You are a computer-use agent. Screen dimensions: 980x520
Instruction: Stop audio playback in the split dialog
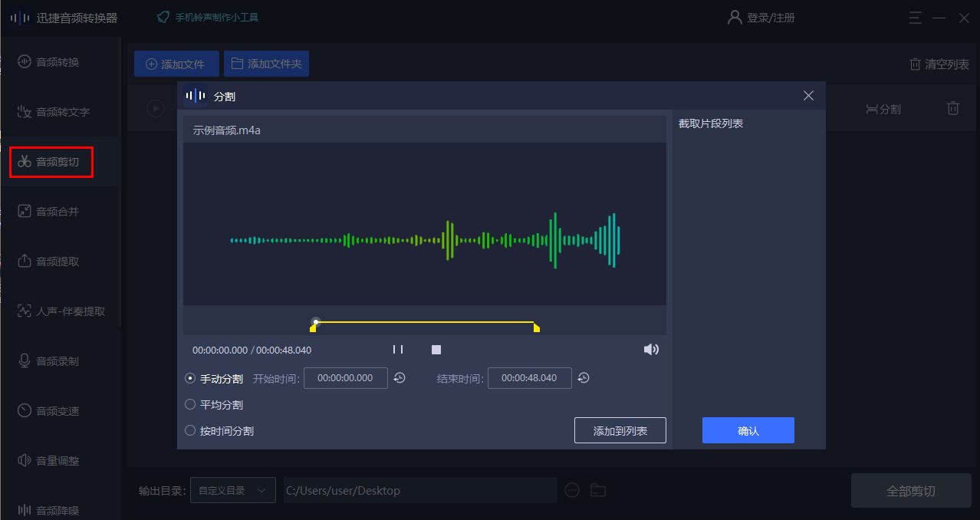tap(436, 350)
